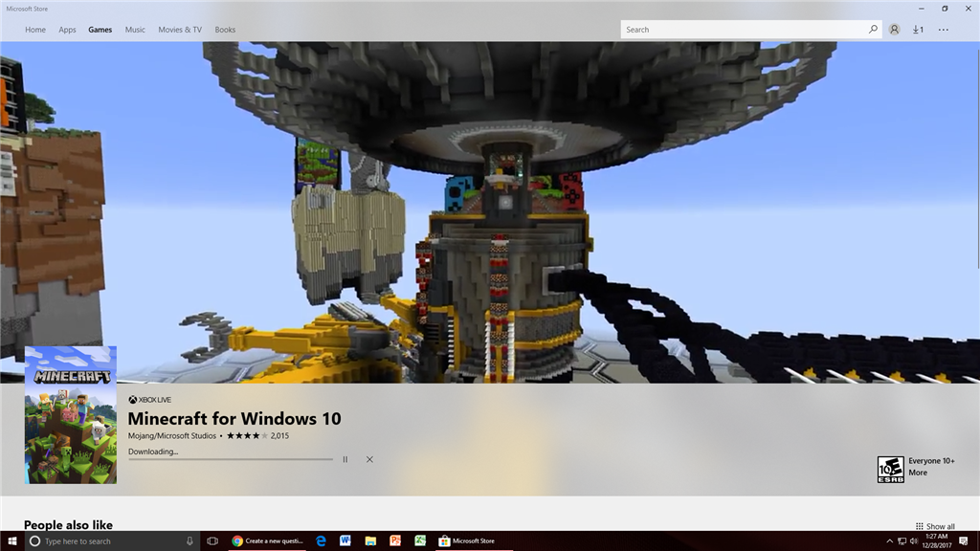Click the ESRB Everyone 10+ rating badge

[891, 470]
